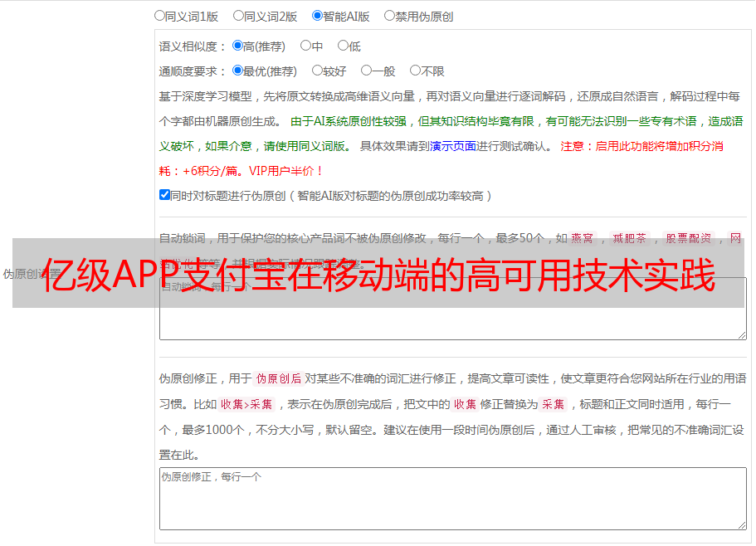Select the 同义词1版 radio option

point(159,15)
